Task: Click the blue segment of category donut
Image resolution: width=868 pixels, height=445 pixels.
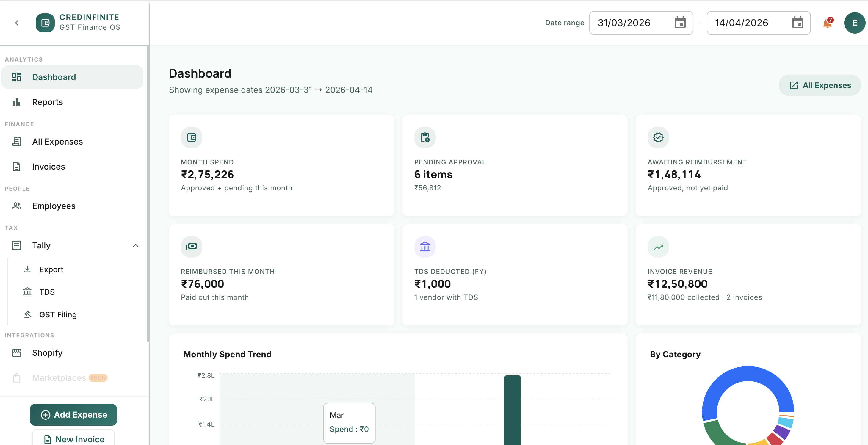Action: [x=748, y=374]
